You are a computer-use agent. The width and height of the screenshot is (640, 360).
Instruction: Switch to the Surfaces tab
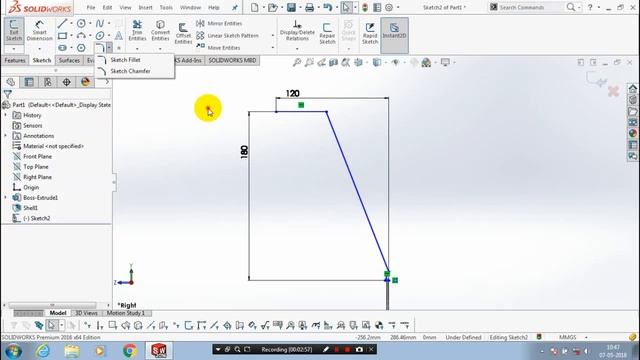tap(69, 60)
